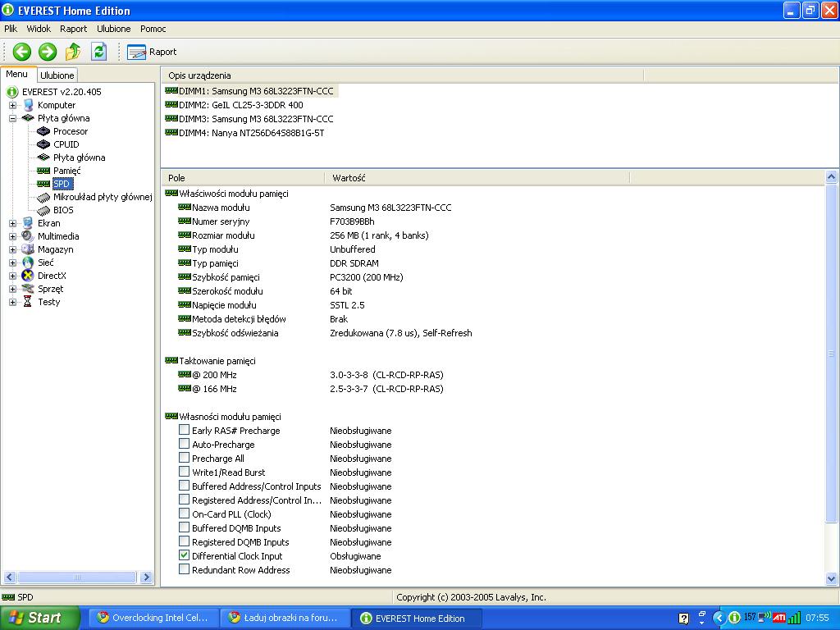Toggle Redundant Row Address checkbox
Viewport: 840px width, 630px height.
tap(184, 569)
